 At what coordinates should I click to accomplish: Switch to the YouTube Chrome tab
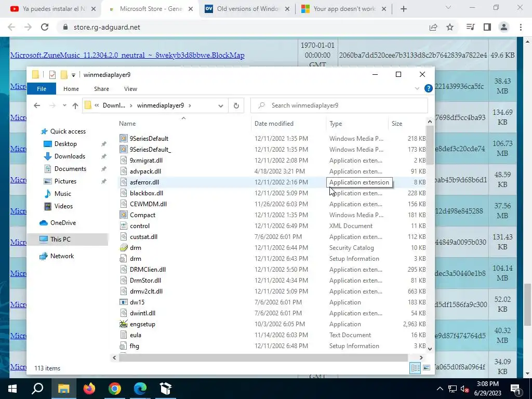click(52, 9)
